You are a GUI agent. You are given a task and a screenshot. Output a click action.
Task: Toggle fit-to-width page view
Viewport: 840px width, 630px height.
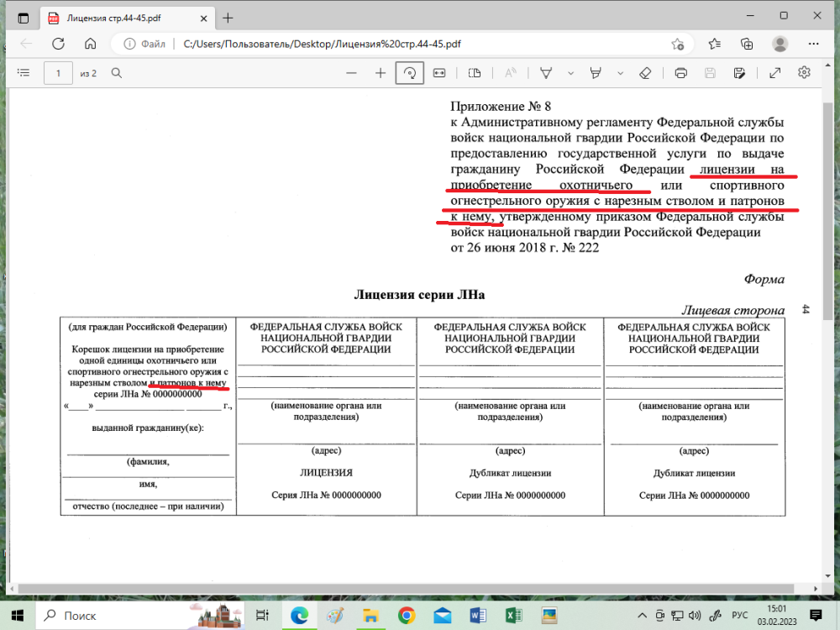click(438, 73)
